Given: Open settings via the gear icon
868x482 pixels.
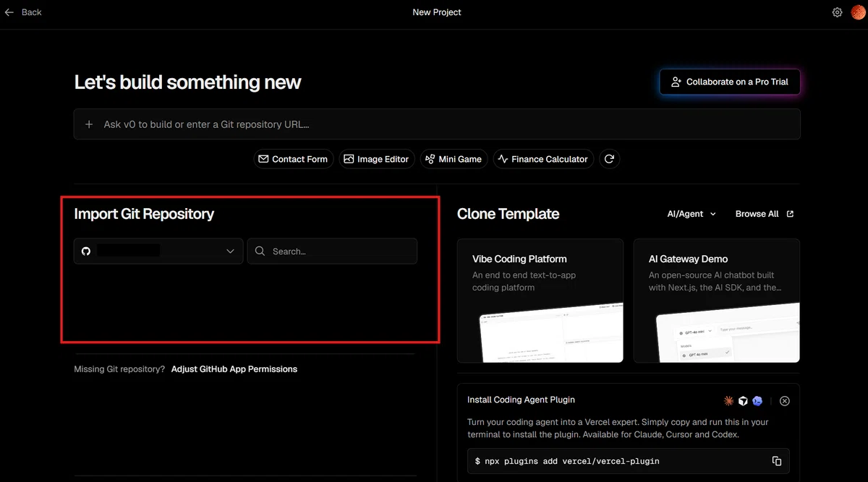Looking at the screenshot, I should click(x=837, y=12).
